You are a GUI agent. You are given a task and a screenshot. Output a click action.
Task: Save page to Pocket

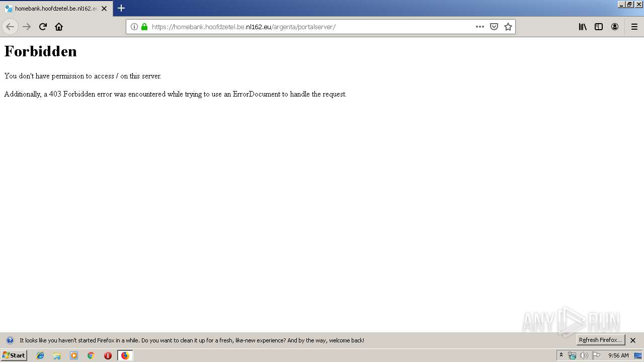point(494,27)
